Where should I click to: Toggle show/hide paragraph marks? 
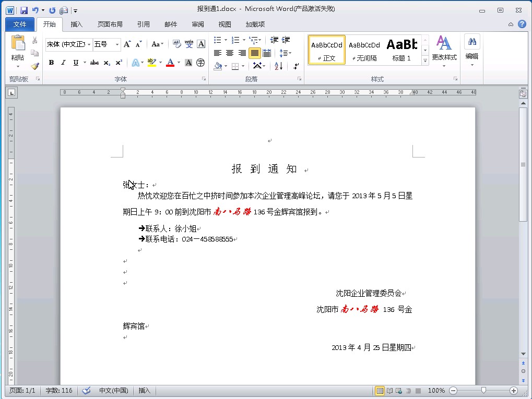point(296,66)
